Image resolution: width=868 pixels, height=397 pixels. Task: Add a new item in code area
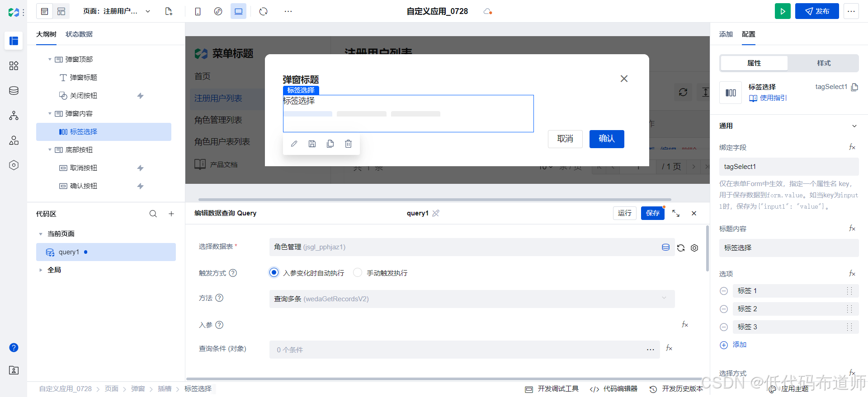[171, 214]
